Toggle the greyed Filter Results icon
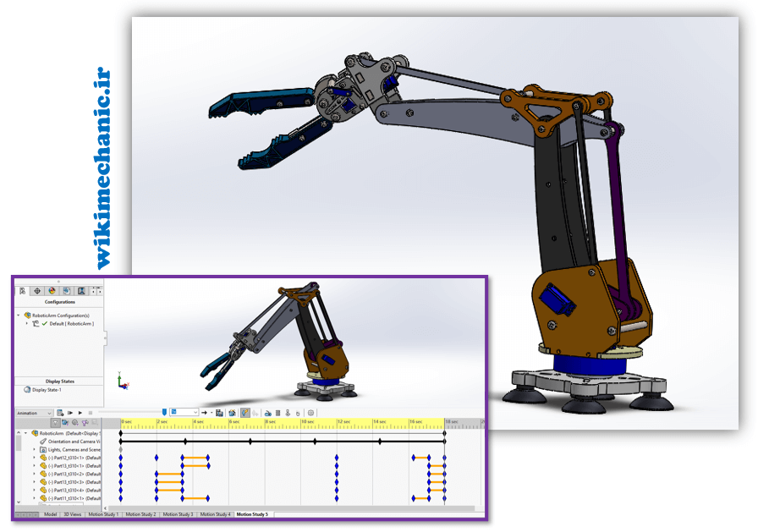Image resolution: width=758 pixels, height=532 pixels. [95, 423]
